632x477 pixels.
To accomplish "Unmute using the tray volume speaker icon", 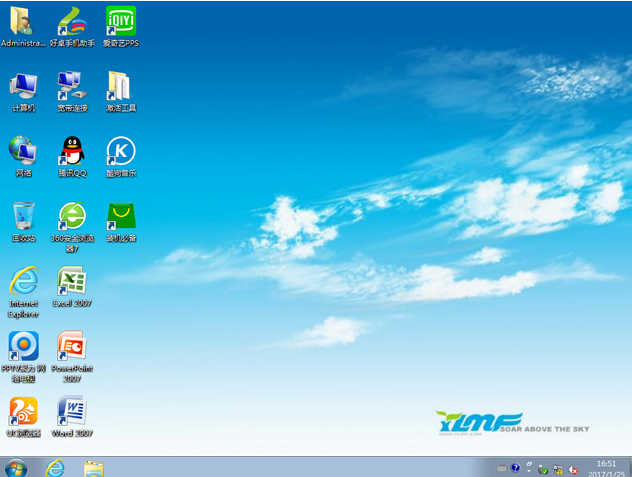I will 574,468.
